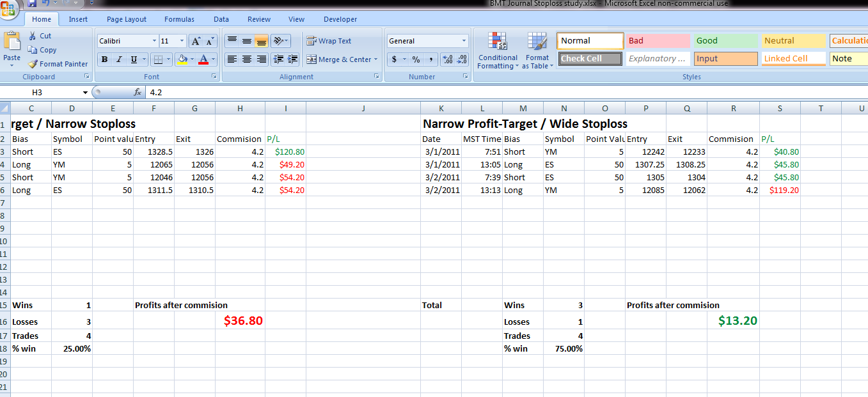Apply the Good cell style swatch
868x397 pixels.
click(726, 41)
